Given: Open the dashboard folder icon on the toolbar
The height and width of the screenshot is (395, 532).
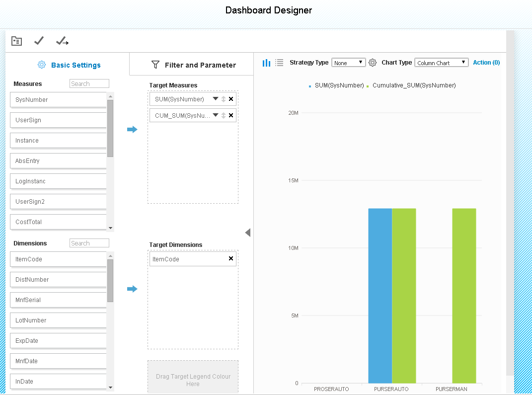Looking at the screenshot, I should click(16, 41).
